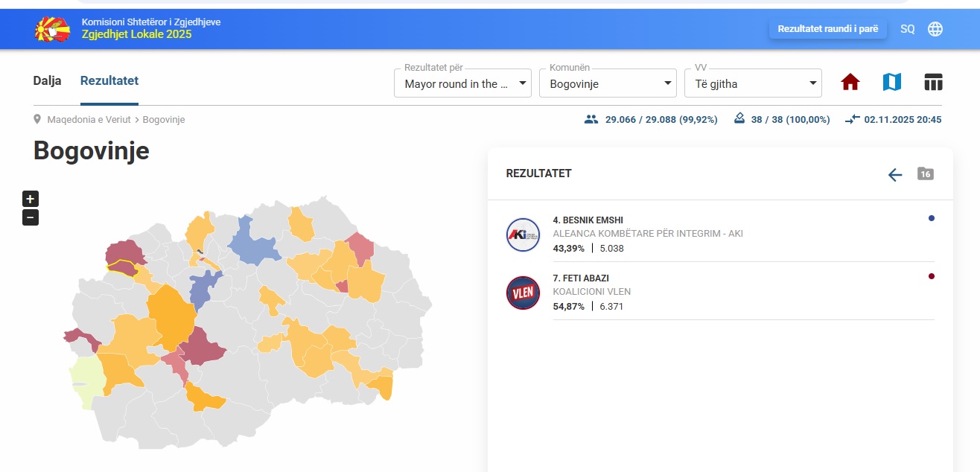Open the map view icon
Screen dimensions: 980x472
pyautogui.click(x=891, y=83)
